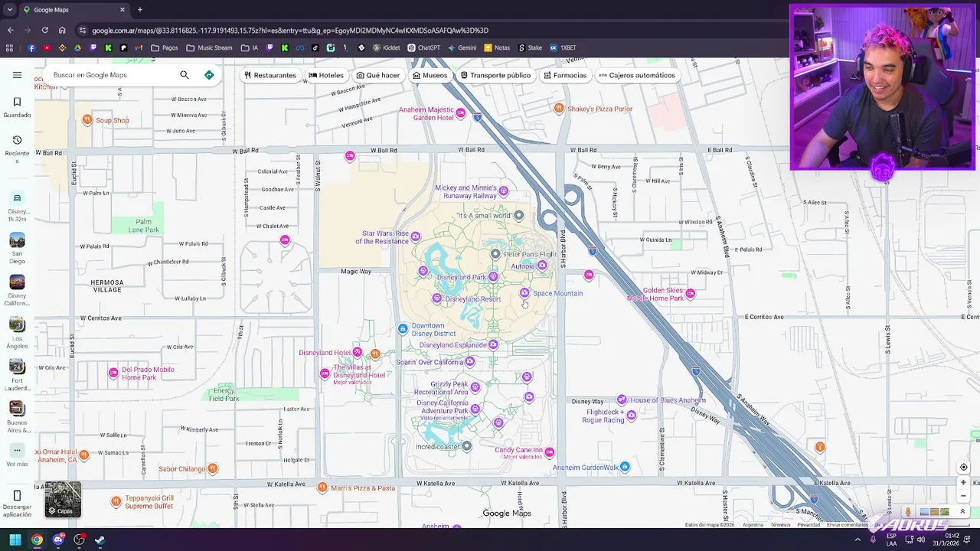Screen dimensions: 980x551
Task: Open Steam from the taskbar
Action: click(100, 540)
